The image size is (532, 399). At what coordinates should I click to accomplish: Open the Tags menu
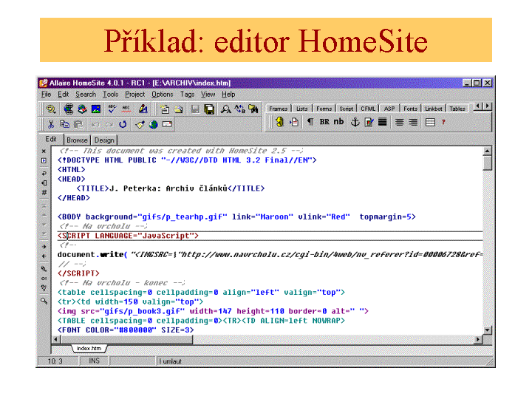[x=187, y=95]
